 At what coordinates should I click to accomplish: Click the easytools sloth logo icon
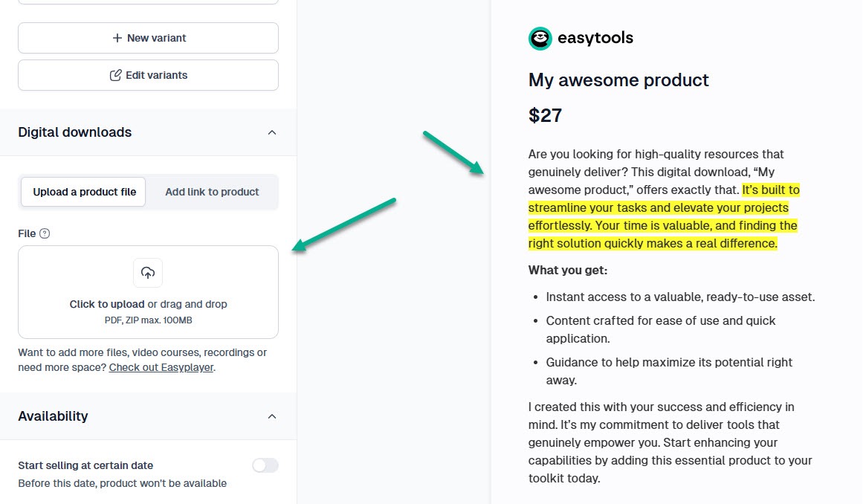click(540, 39)
